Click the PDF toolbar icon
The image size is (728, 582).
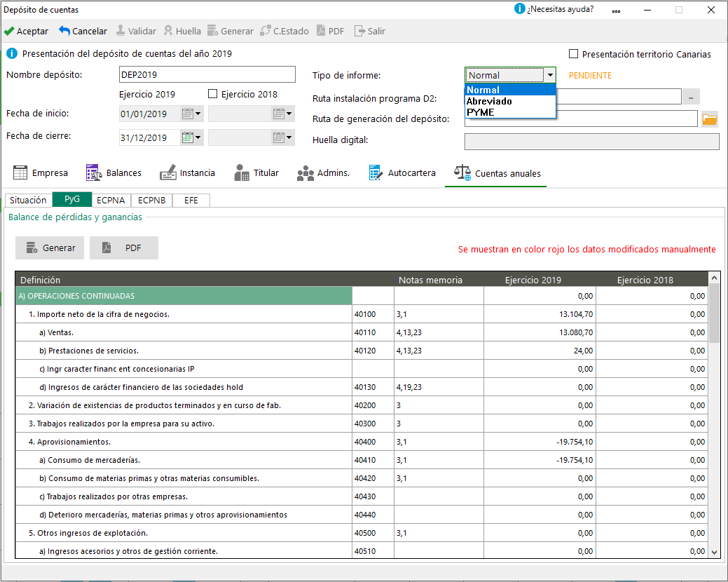[x=321, y=31]
